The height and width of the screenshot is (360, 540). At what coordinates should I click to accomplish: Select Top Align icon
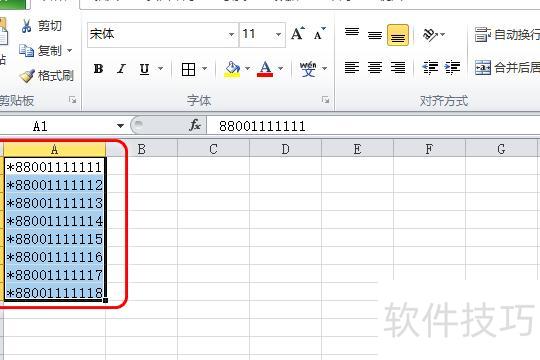pos(352,34)
